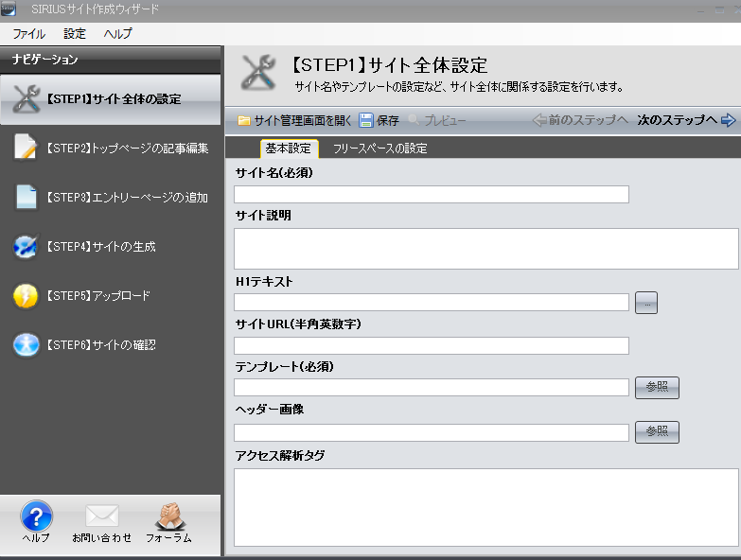Click the floppy disk save icon

[x=366, y=120]
